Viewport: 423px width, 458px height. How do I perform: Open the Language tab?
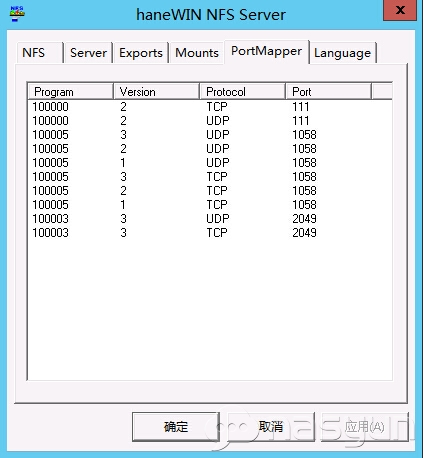tap(343, 53)
